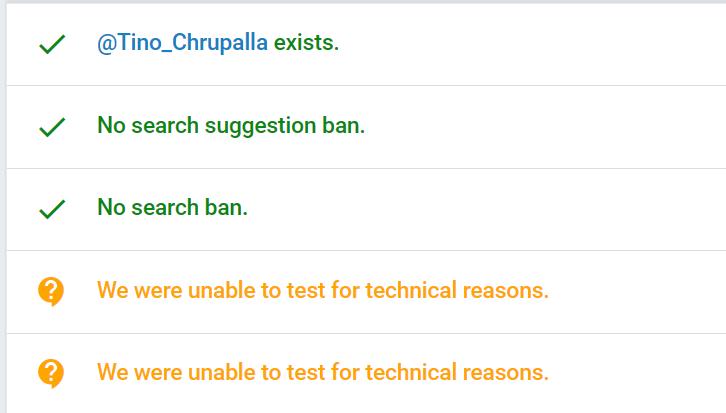The width and height of the screenshot is (726, 413).
Task: Select the "No search suggestion ban." result text
Action: tap(231, 127)
